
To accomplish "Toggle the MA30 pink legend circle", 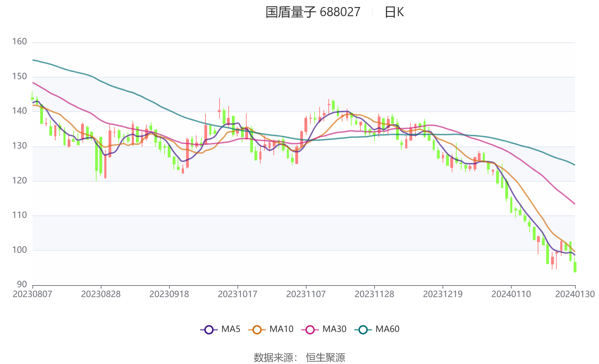I will 310,330.
